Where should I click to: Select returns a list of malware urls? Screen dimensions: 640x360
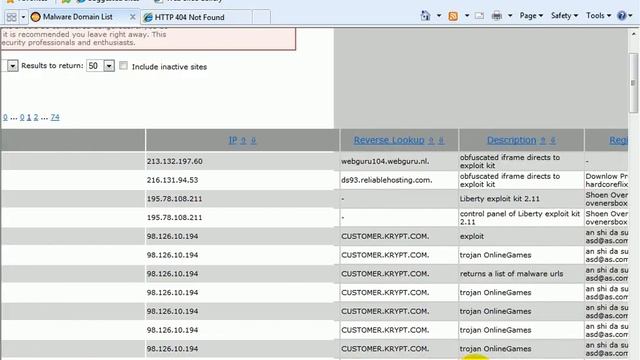tap(511, 274)
